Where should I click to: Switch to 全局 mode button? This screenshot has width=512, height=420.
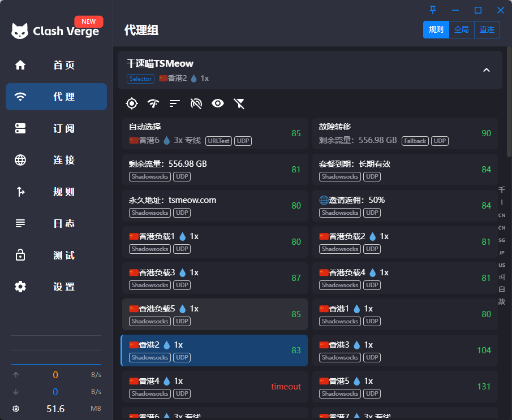click(x=462, y=30)
